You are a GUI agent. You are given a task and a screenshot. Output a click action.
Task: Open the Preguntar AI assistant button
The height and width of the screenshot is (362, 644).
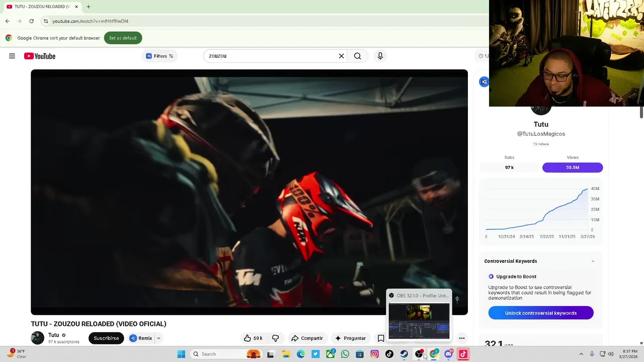[350, 338]
